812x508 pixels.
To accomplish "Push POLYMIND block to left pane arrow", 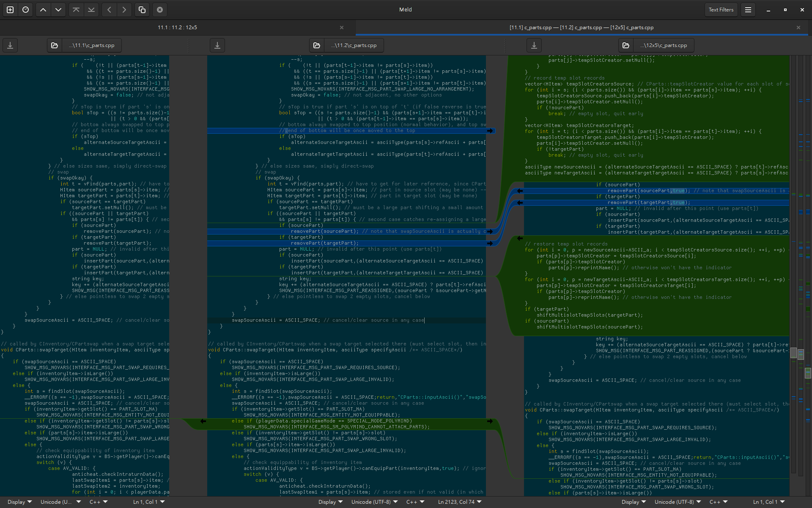I will (x=203, y=421).
